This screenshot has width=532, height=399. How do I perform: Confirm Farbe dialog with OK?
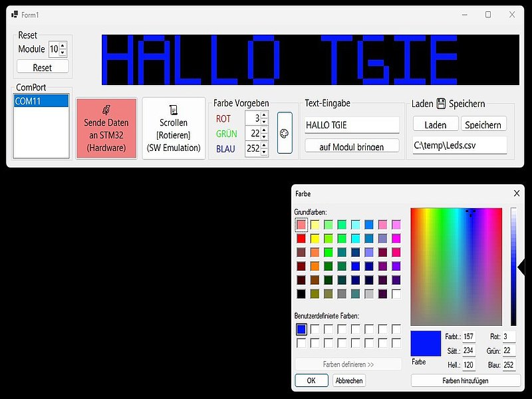point(311,380)
